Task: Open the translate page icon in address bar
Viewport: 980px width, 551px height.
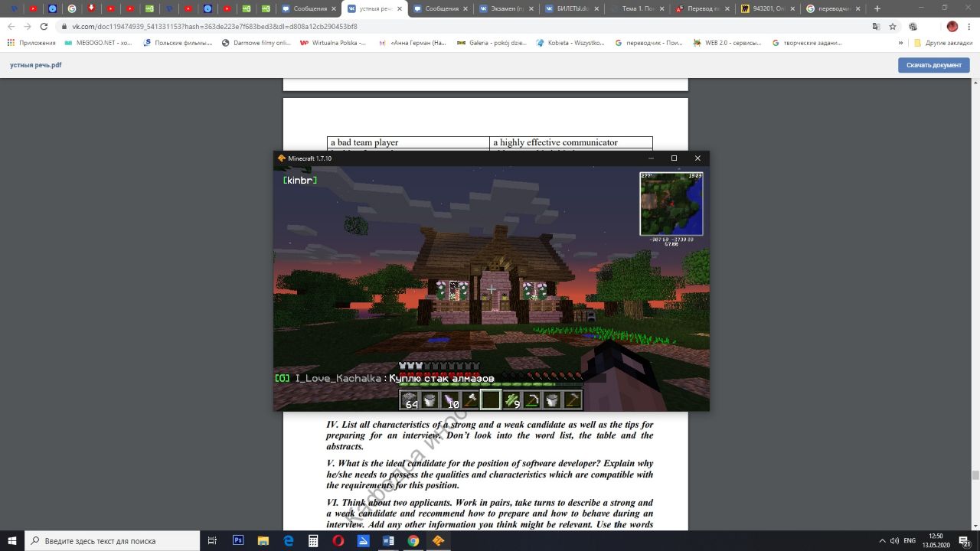Action: tap(876, 26)
